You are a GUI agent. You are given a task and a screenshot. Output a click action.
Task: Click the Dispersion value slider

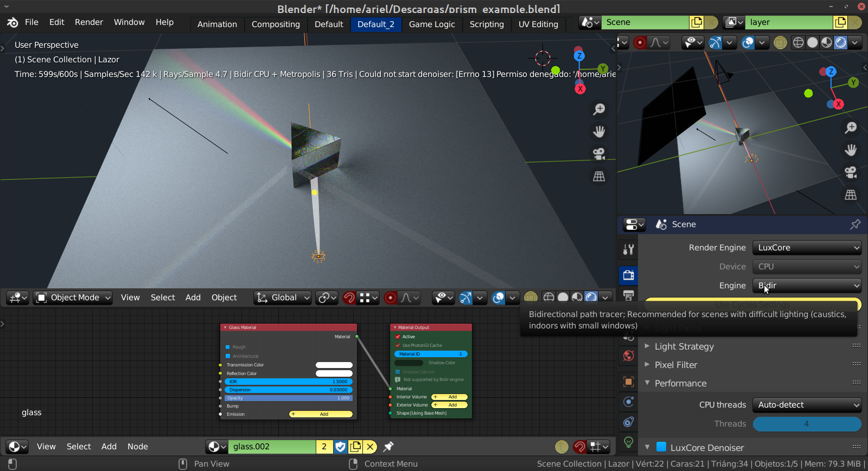(289, 390)
